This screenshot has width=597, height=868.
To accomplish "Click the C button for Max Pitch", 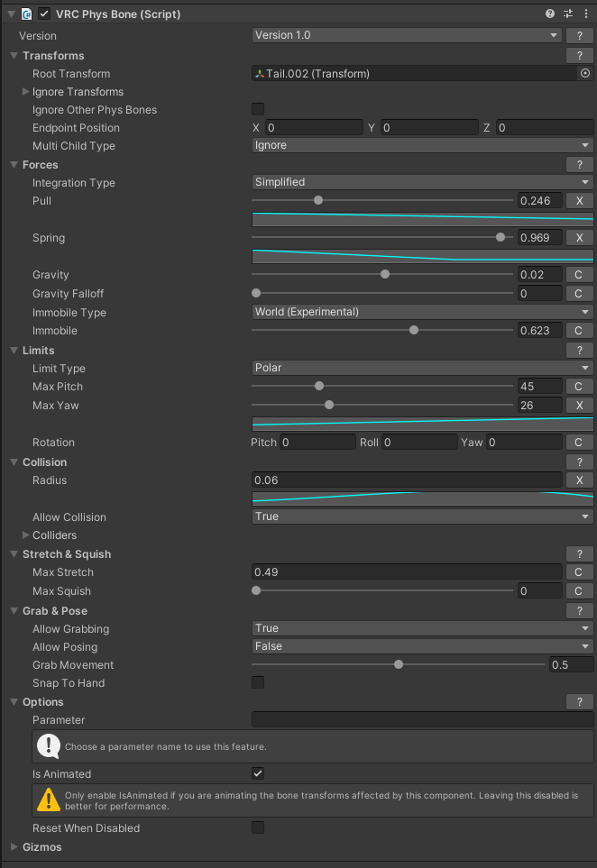I will coord(578,387).
